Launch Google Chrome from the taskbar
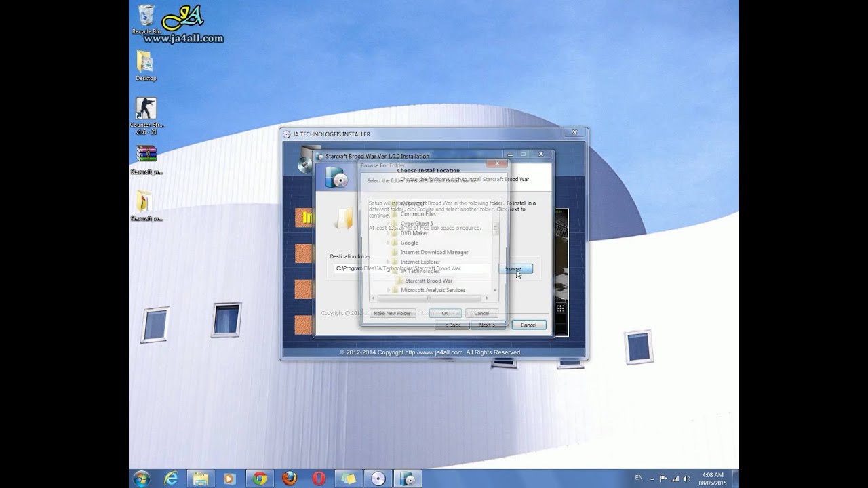The height and width of the screenshot is (488, 868). click(x=260, y=479)
